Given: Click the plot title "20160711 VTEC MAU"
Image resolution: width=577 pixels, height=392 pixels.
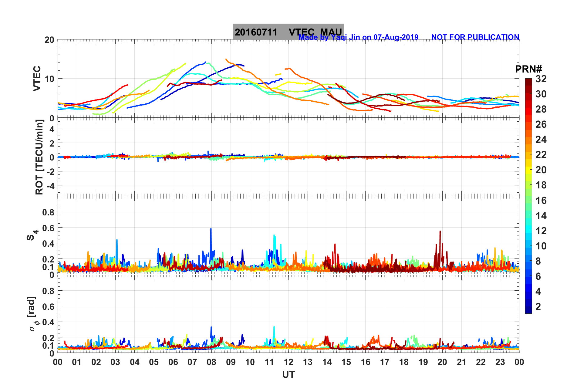Looking at the screenshot, I should [288, 32].
